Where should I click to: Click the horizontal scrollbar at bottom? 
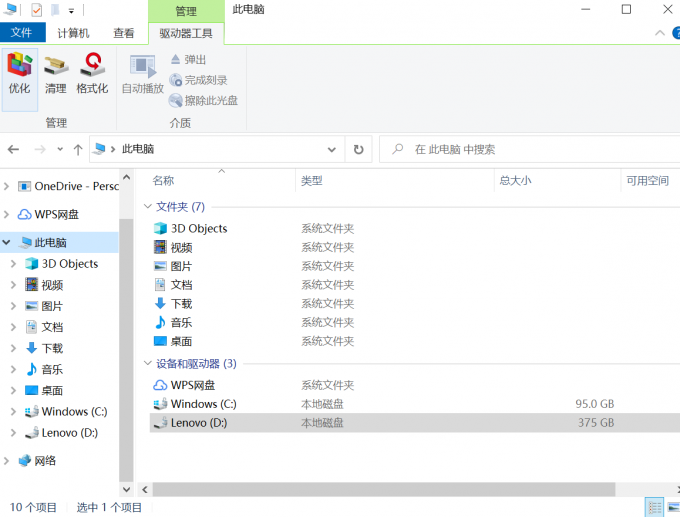pyautogui.click(x=384, y=490)
